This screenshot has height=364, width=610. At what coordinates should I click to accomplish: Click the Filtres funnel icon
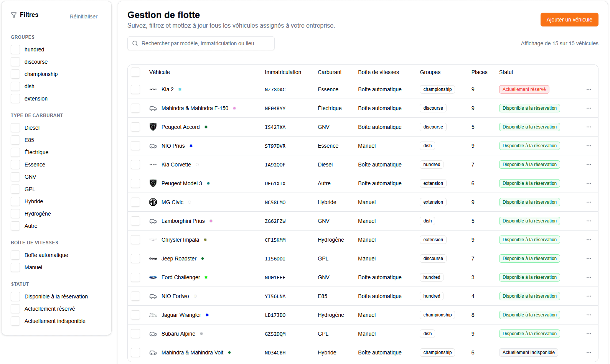pos(14,15)
